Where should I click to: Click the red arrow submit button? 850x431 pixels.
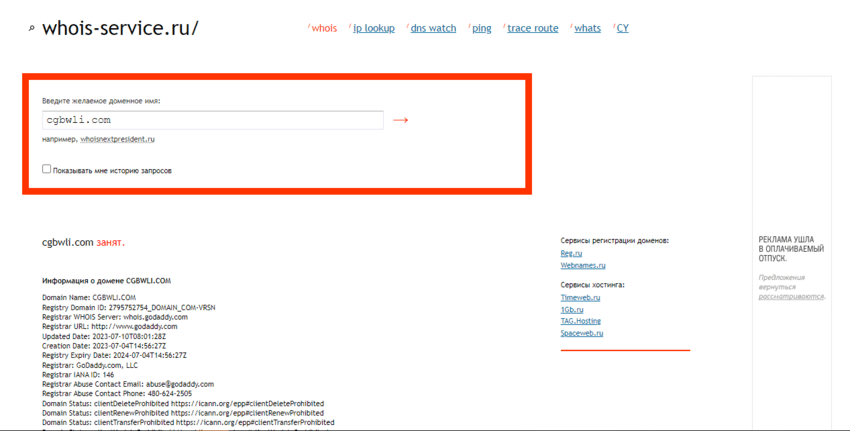click(400, 120)
